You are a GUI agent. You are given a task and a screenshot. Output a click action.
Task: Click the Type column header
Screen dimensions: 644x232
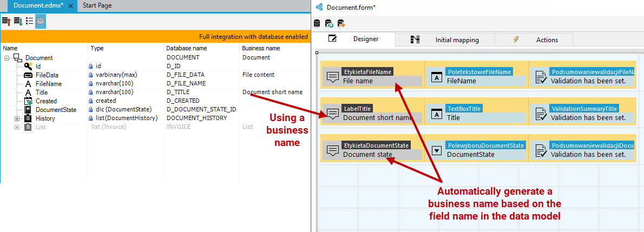click(x=97, y=48)
